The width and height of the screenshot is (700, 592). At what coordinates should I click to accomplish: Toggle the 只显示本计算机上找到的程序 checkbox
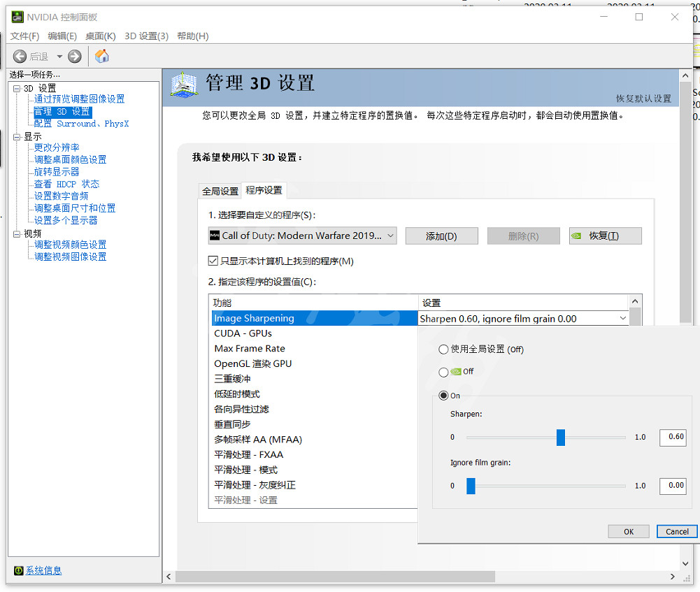(213, 261)
